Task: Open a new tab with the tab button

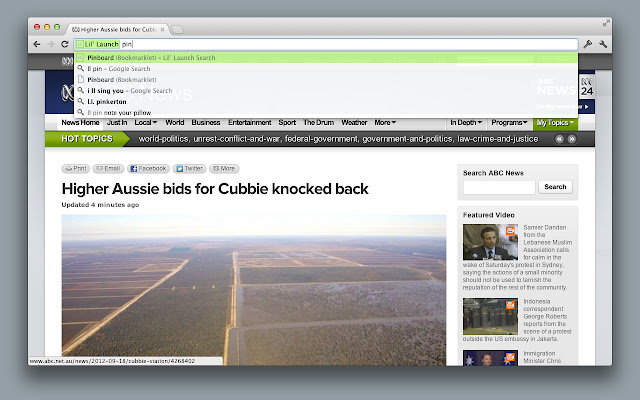Action: (x=177, y=29)
